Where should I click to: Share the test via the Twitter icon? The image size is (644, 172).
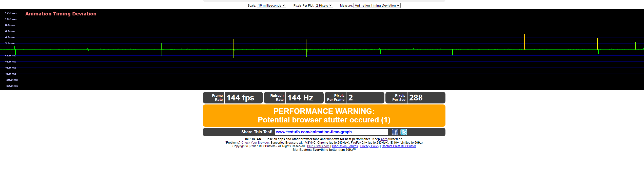pos(404,132)
